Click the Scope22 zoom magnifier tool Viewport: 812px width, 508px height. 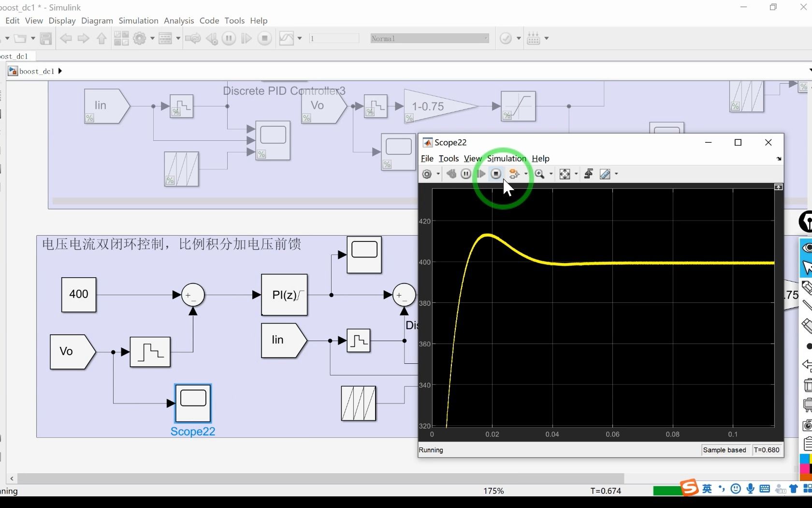[x=539, y=174]
